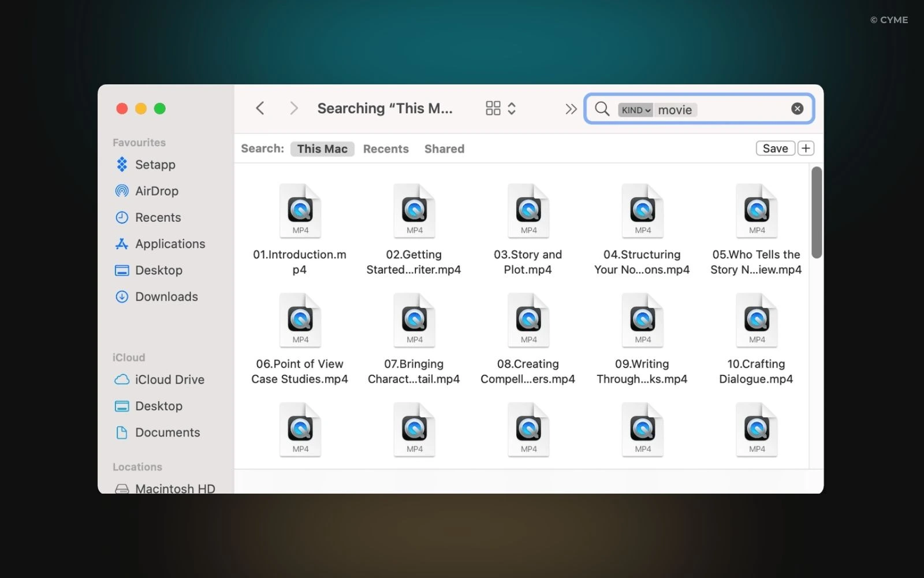Click the 10.Crafting Dialogue.mp4 name
924x578 pixels.
pos(756,371)
